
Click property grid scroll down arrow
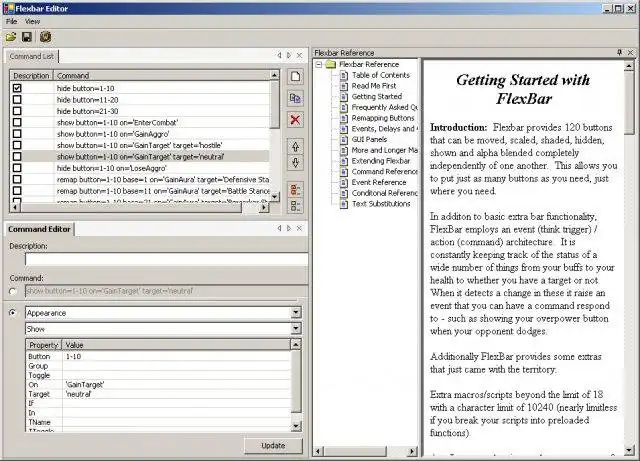296,426
